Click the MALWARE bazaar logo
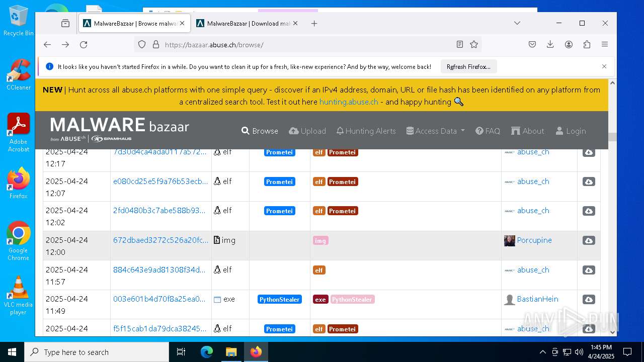This screenshot has width=644, height=362. (x=120, y=129)
